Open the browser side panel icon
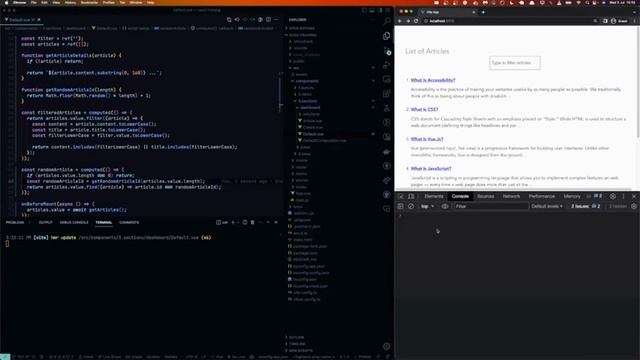The height and width of the screenshot is (360, 640). click(x=605, y=21)
